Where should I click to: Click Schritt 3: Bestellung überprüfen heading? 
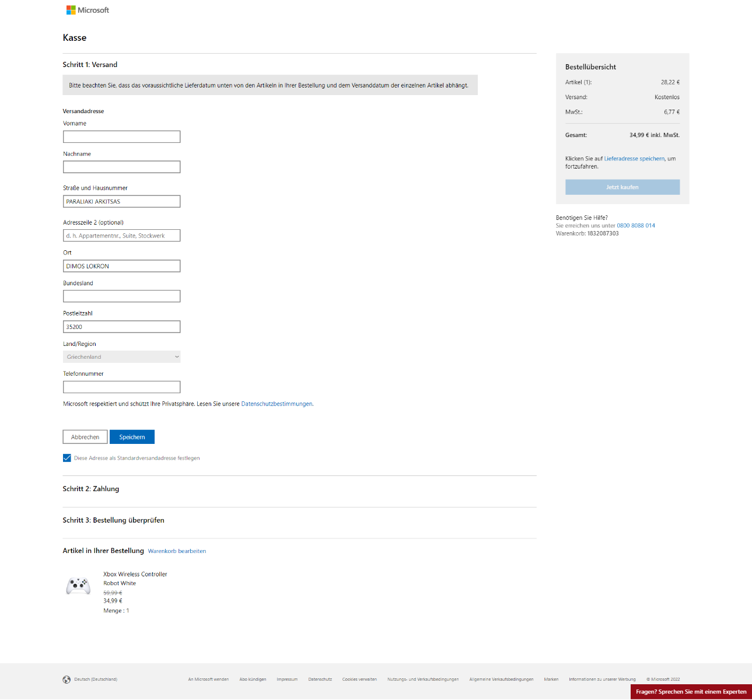[x=114, y=520]
